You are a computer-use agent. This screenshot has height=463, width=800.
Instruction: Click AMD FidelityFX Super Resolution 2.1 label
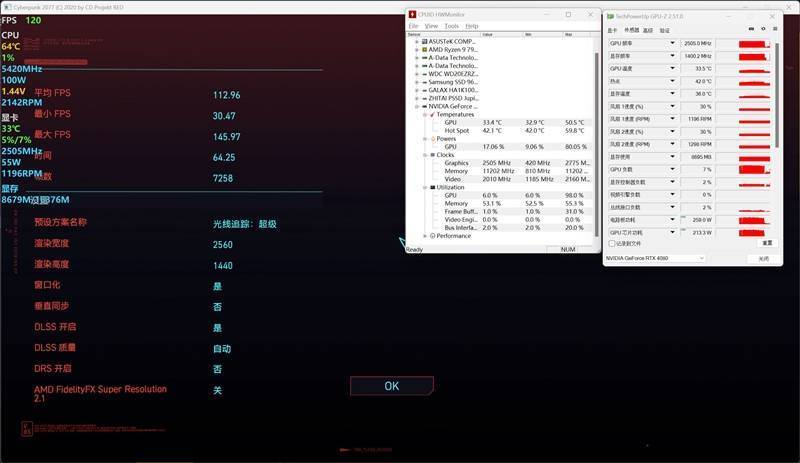pyautogui.click(x=101, y=394)
